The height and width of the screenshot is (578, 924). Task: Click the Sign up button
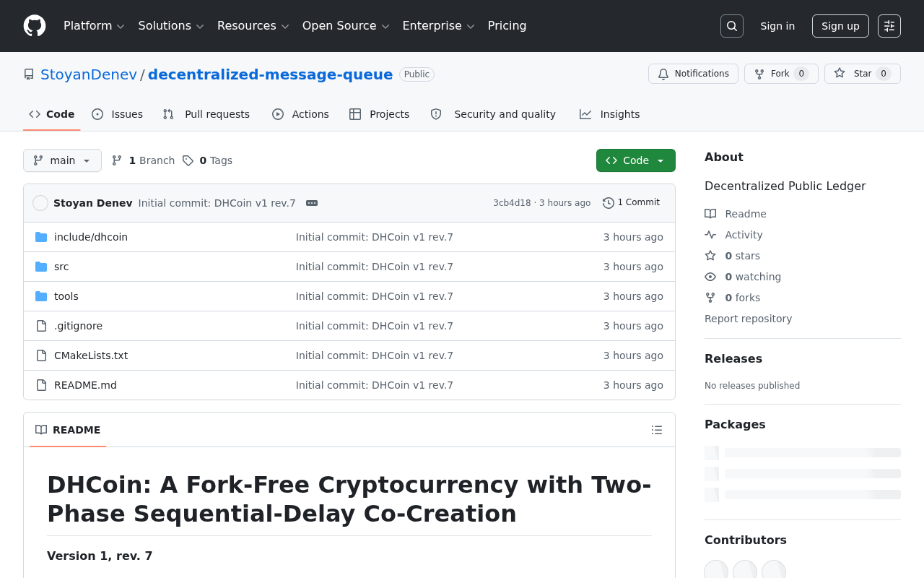(x=840, y=26)
